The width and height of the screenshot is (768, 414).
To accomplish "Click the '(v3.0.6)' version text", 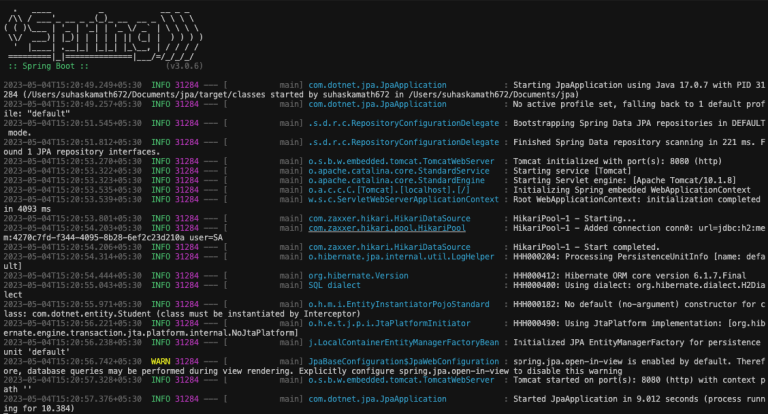I will (184, 66).
